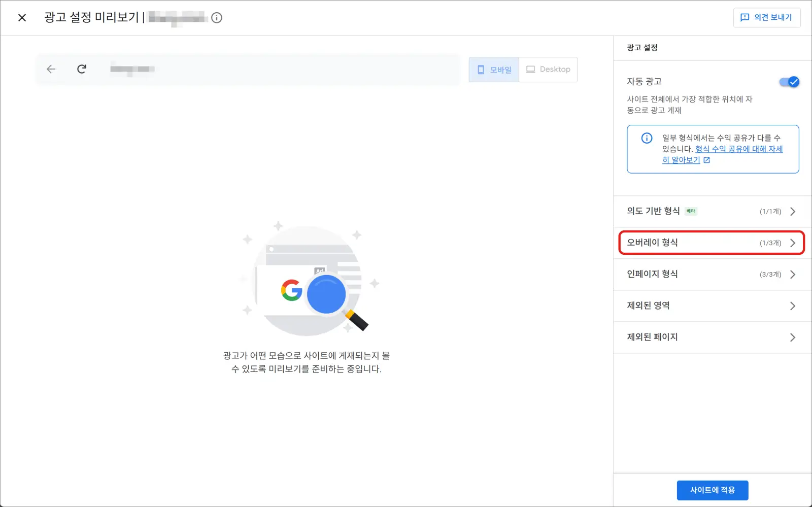812x507 pixels.
Task: Reload the preview with the refresh icon
Action: point(82,69)
